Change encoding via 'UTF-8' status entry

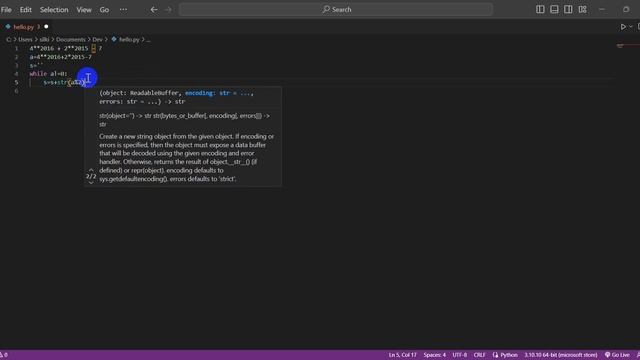[460, 355]
